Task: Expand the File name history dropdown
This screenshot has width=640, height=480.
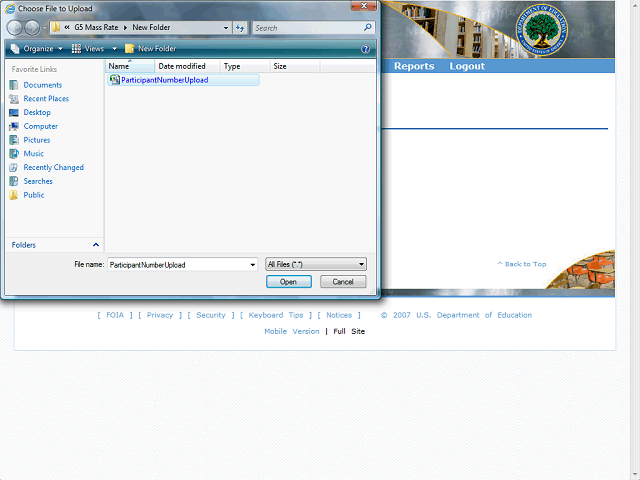Action: 253,265
